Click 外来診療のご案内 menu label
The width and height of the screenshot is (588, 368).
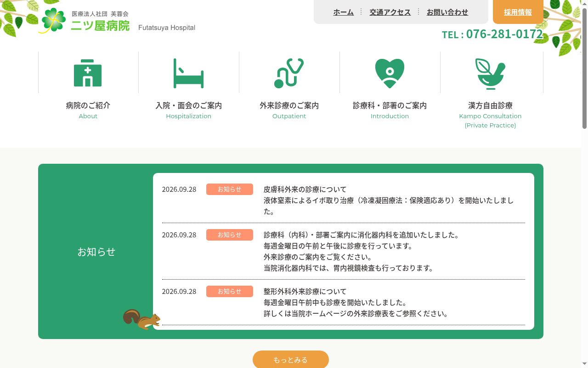289,105
